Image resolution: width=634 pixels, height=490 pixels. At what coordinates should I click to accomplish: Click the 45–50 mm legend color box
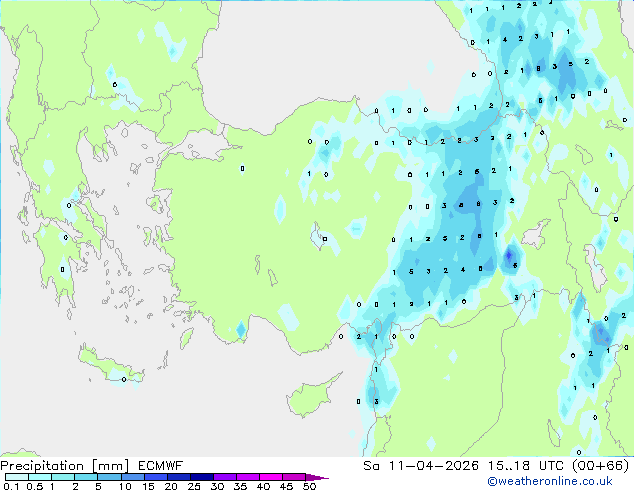click(x=294, y=477)
